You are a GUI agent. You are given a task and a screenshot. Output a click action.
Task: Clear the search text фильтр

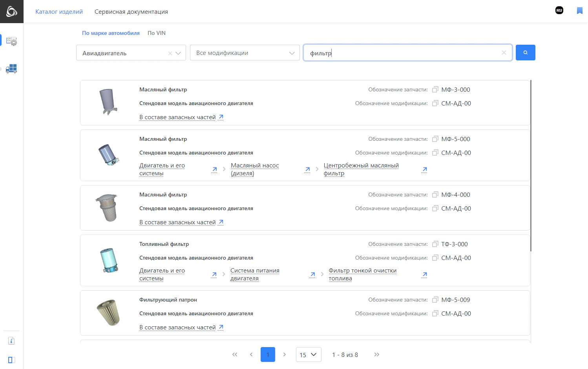point(504,53)
